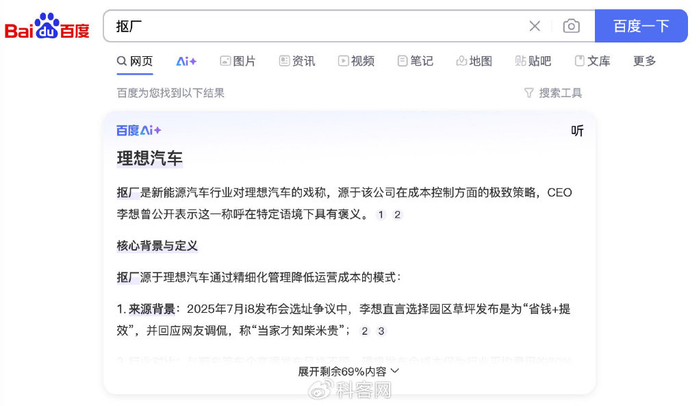Open 搜索工具 filter options

[x=553, y=93]
